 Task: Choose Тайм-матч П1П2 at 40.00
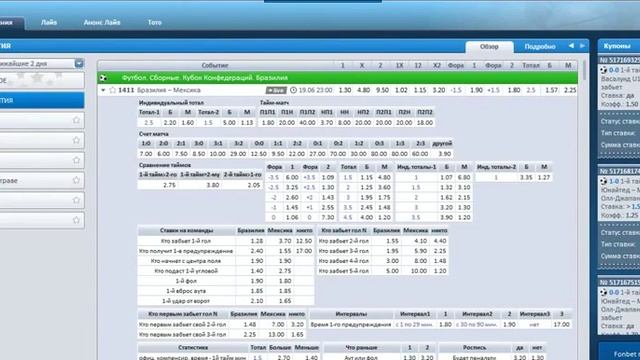pos(307,122)
